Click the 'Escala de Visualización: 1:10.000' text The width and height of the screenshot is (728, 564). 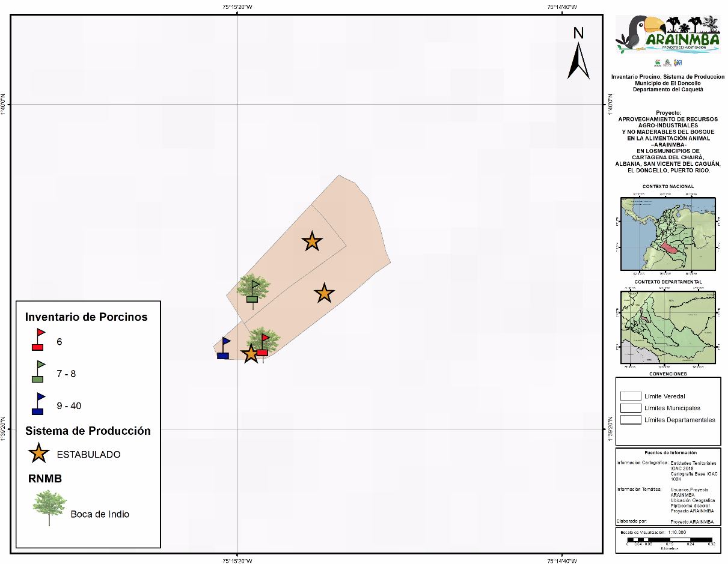652,532
